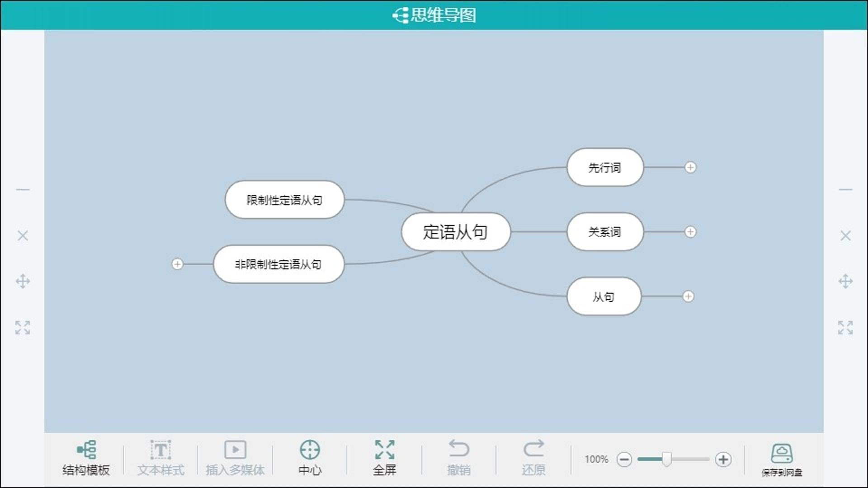Select the central 定语从句 node
This screenshot has width=868, height=488.
[x=456, y=232]
